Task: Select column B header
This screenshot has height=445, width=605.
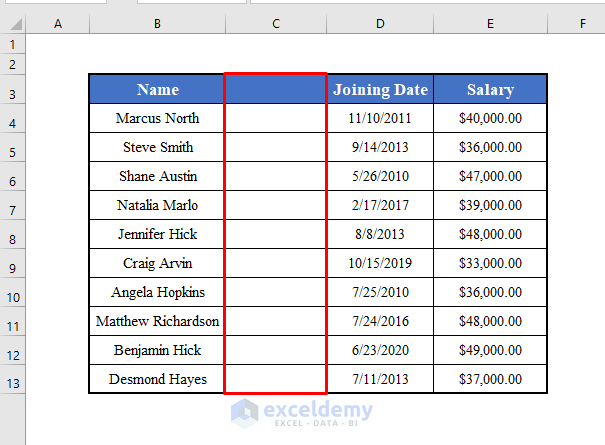Action: [x=157, y=23]
